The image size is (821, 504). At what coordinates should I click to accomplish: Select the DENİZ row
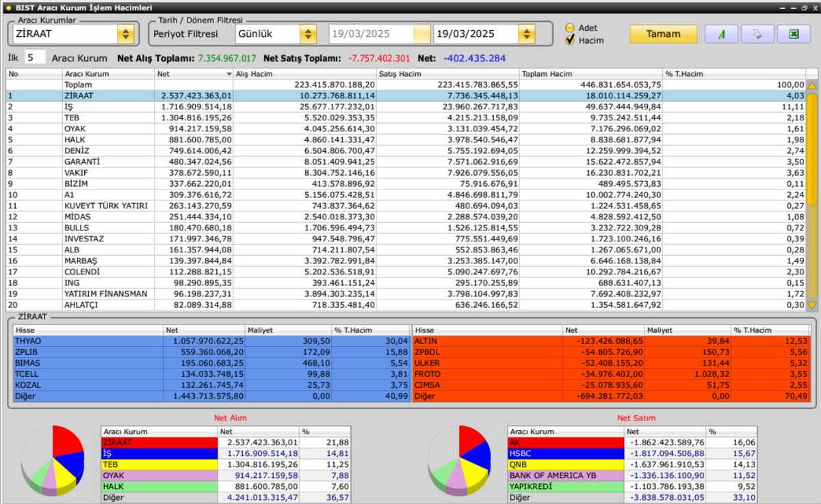tap(406, 150)
